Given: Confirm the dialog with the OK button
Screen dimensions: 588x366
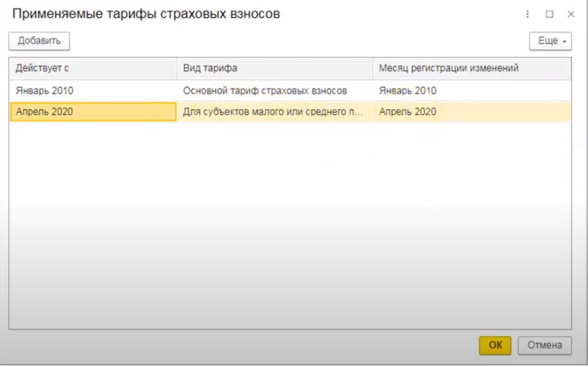Looking at the screenshot, I should [495, 345].
